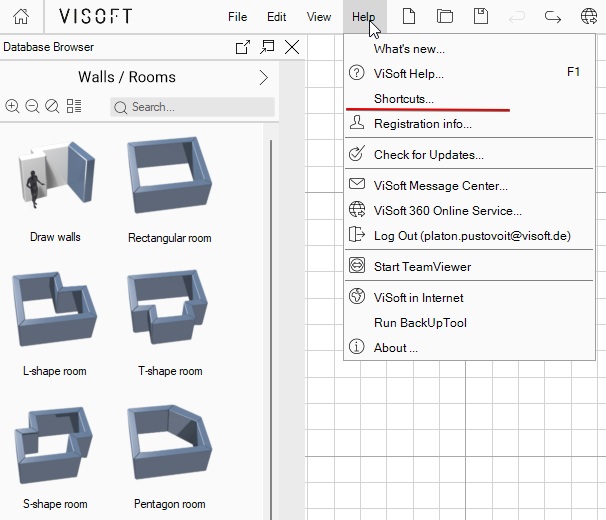
Task: Create a new file from toolbar
Action: 409,17
